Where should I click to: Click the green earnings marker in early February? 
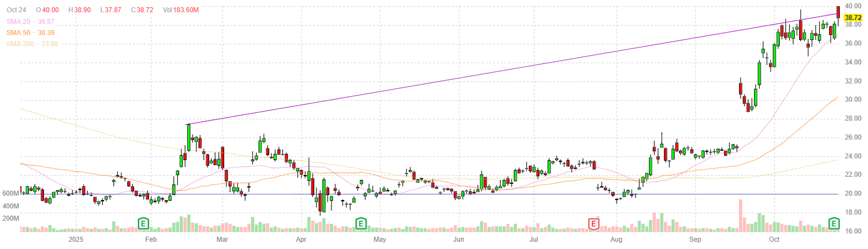(x=143, y=223)
